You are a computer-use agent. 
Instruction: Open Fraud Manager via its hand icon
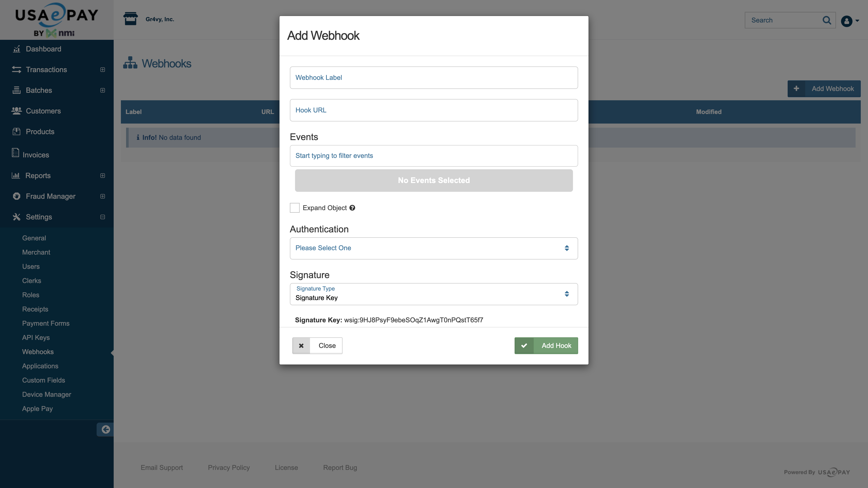coord(17,196)
